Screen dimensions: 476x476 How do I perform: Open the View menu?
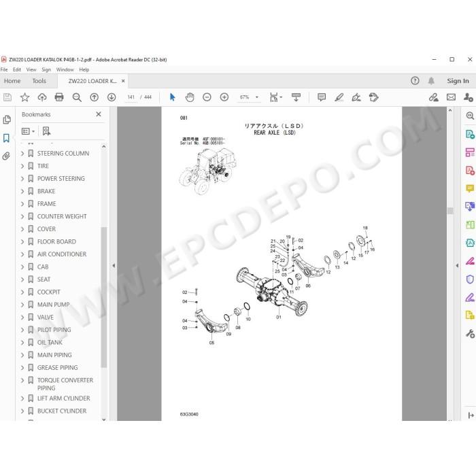(31, 69)
